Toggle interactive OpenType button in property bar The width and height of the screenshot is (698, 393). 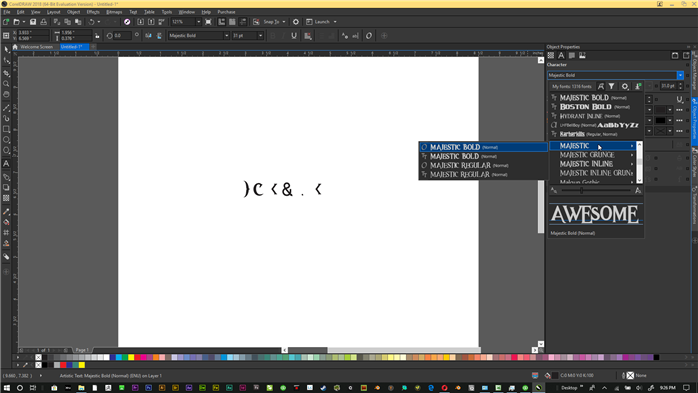(369, 36)
